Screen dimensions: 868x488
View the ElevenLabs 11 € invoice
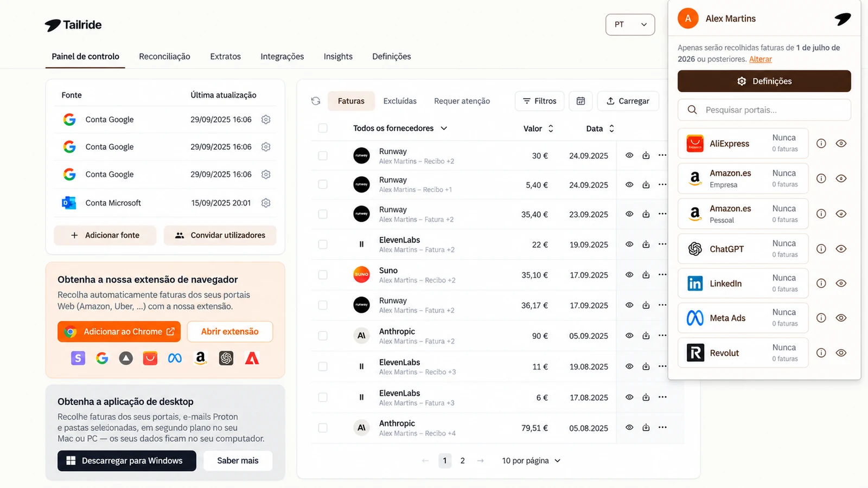click(629, 367)
